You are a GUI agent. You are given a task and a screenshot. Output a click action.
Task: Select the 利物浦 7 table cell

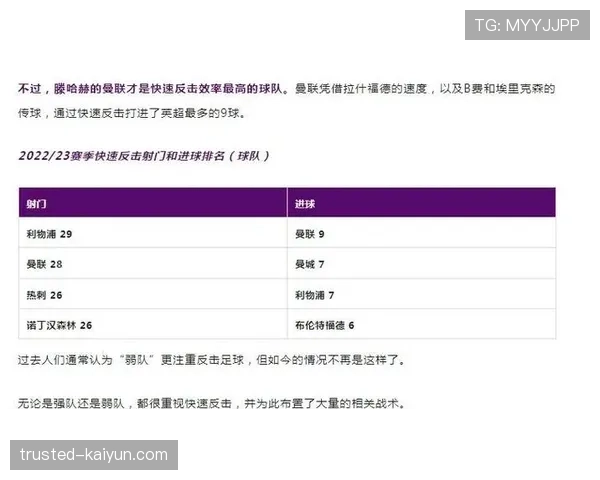pyautogui.click(x=421, y=294)
